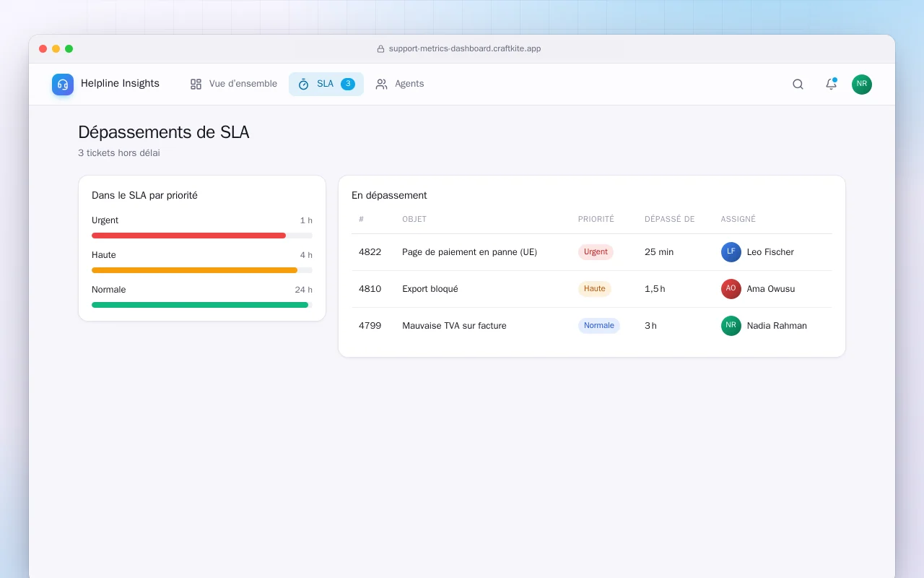Open ticket 4822

(370, 252)
